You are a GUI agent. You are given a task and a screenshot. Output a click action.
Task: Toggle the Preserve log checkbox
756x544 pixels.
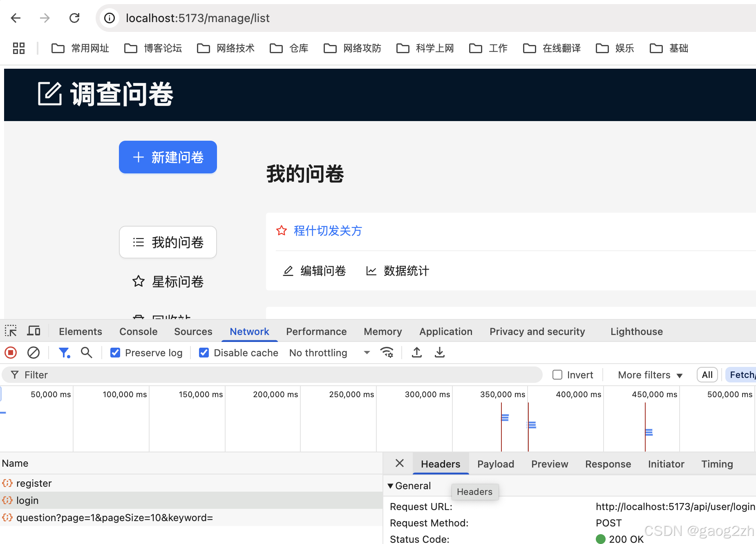(115, 353)
